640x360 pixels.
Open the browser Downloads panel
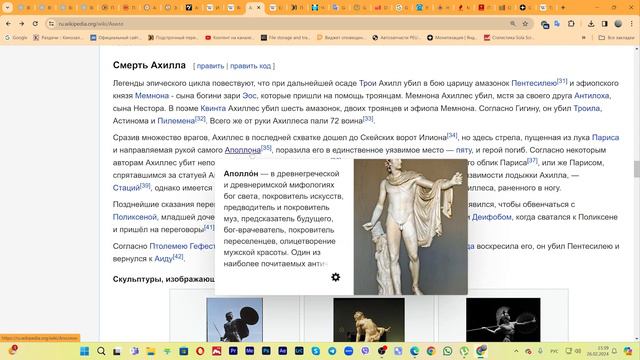tap(591, 24)
